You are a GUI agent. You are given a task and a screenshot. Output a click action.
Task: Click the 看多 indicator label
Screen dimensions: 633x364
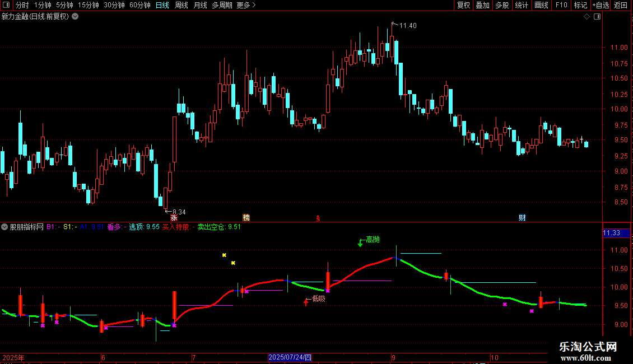[x=114, y=227]
